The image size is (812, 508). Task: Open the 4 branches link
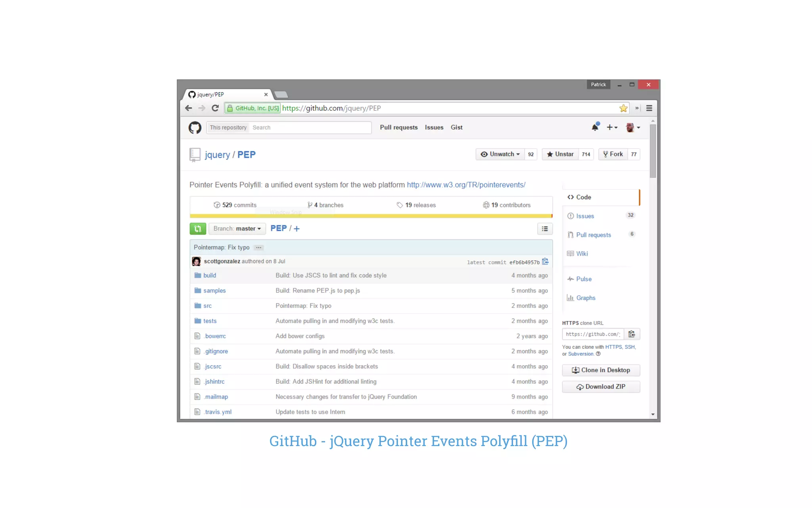(326, 205)
